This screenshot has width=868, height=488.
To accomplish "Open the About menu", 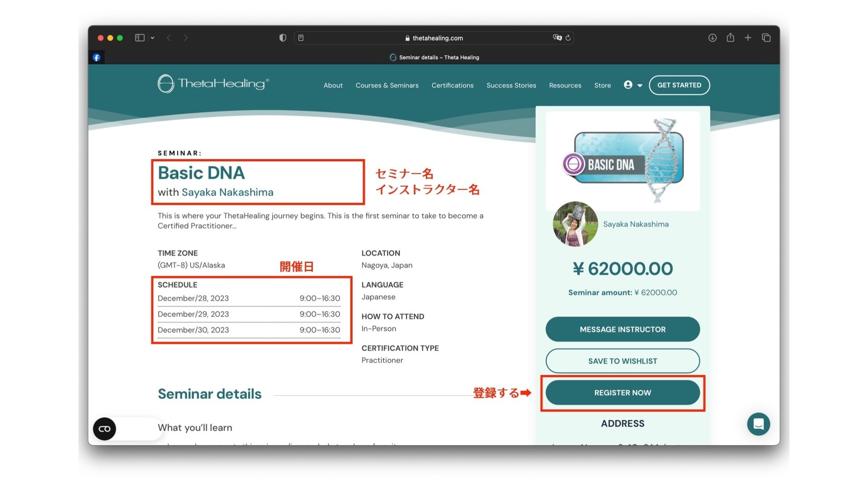I will (333, 85).
